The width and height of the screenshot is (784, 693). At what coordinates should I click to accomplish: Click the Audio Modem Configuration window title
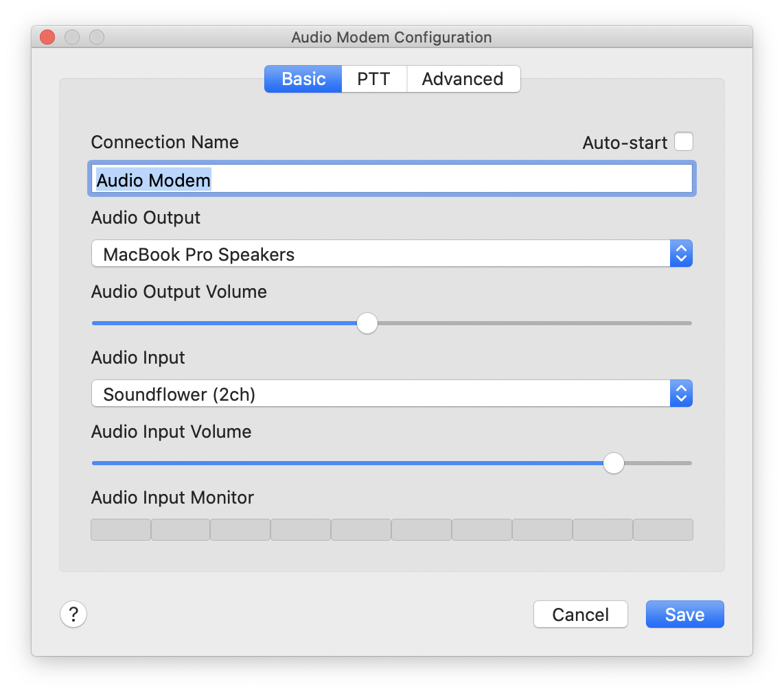pyautogui.click(x=391, y=38)
